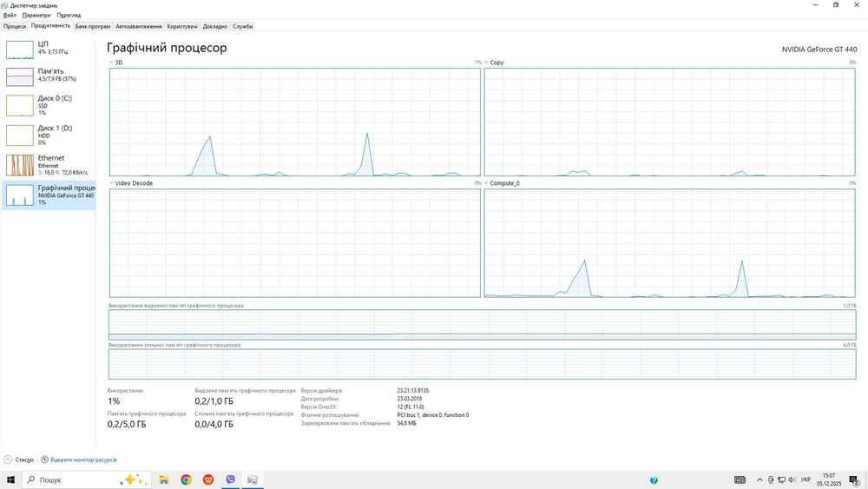Click Відкрити монітор ресурсів link
Image resolution: width=868 pixels, height=489 pixels.
point(83,459)
